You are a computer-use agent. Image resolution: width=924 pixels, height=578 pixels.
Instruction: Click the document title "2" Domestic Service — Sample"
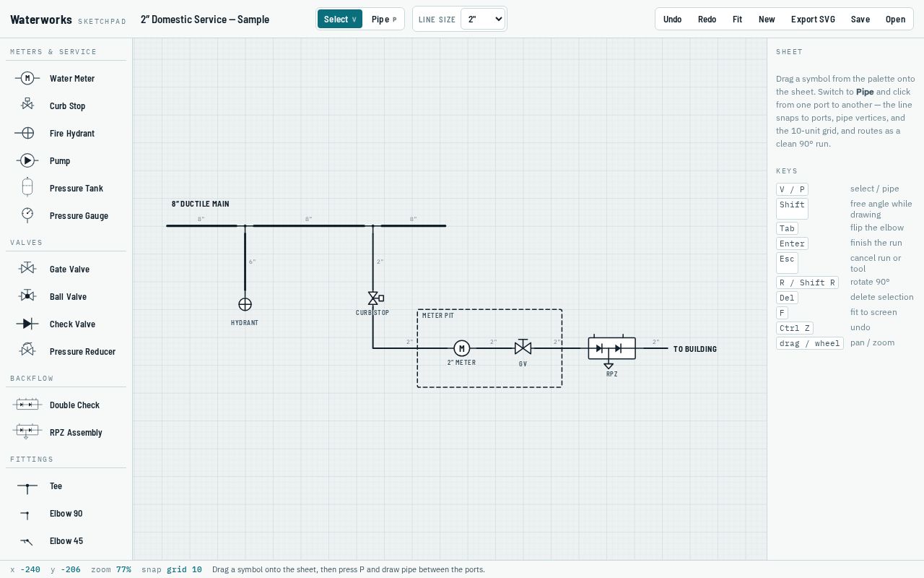tap(205, 20)
